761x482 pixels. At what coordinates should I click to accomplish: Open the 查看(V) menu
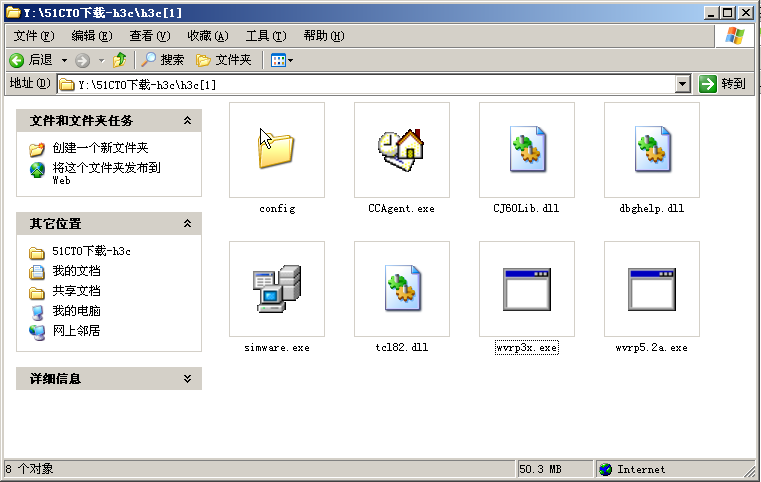tap(150, 35)
